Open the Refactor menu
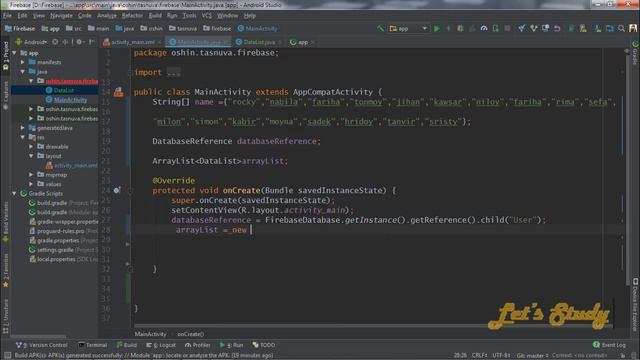The height and width of the screenshot is (360, 640). tap(133, 16)
